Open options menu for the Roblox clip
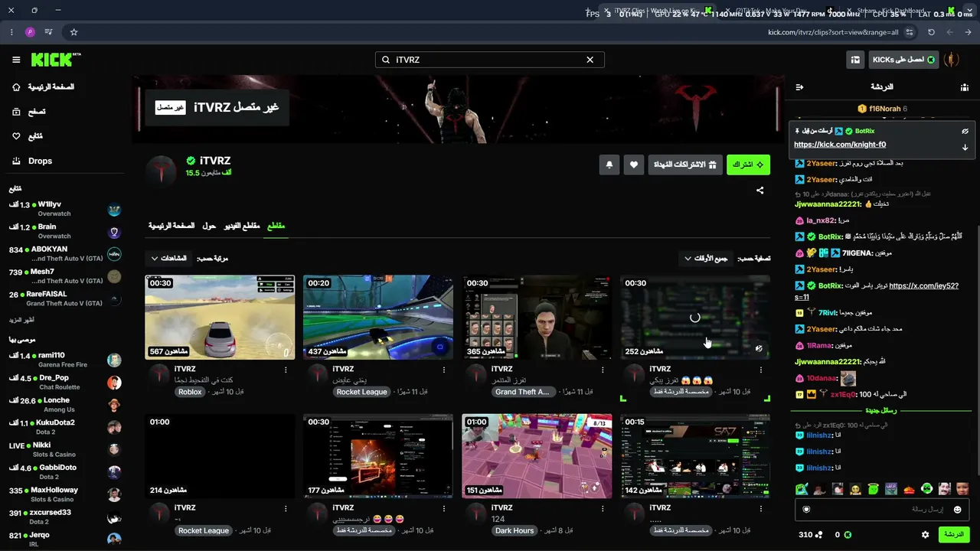Screen dimensions: 980x551 click(x=286, y=370)
